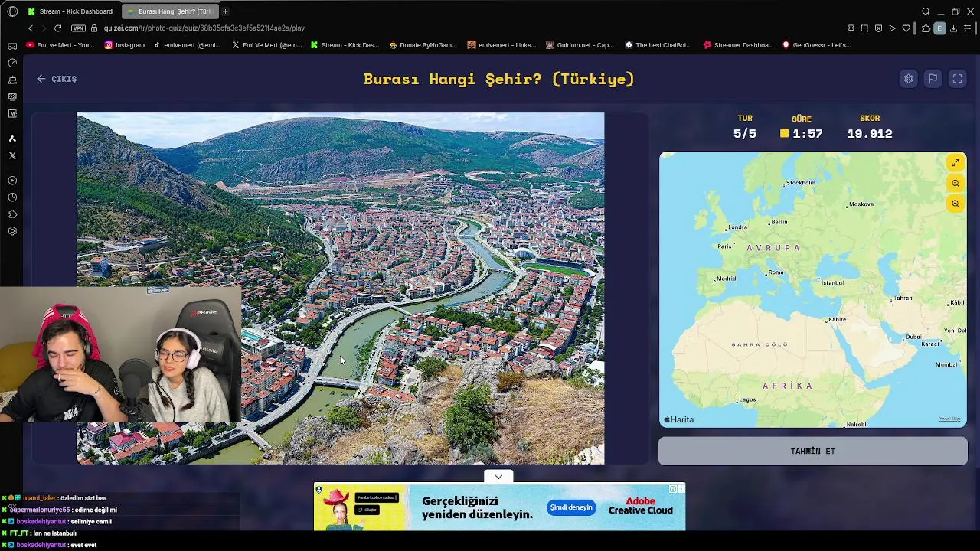Open the sidebar extensions cube icon
The height and width of the screenshot is (551, 980).
tap(12, 214)
